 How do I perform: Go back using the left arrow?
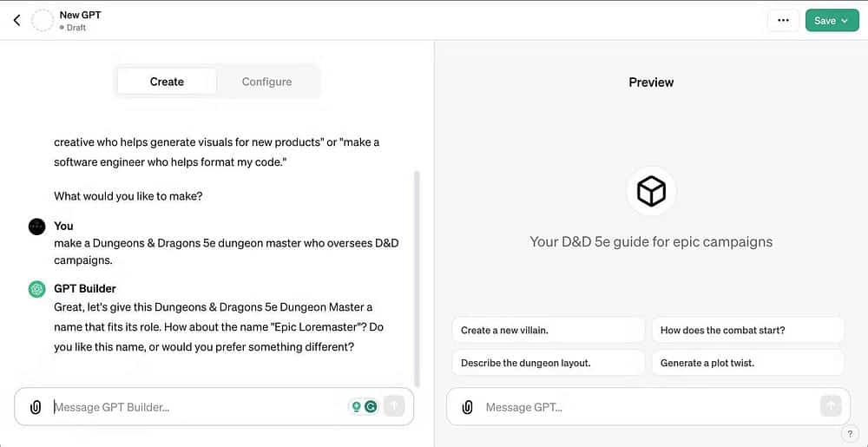16,21
